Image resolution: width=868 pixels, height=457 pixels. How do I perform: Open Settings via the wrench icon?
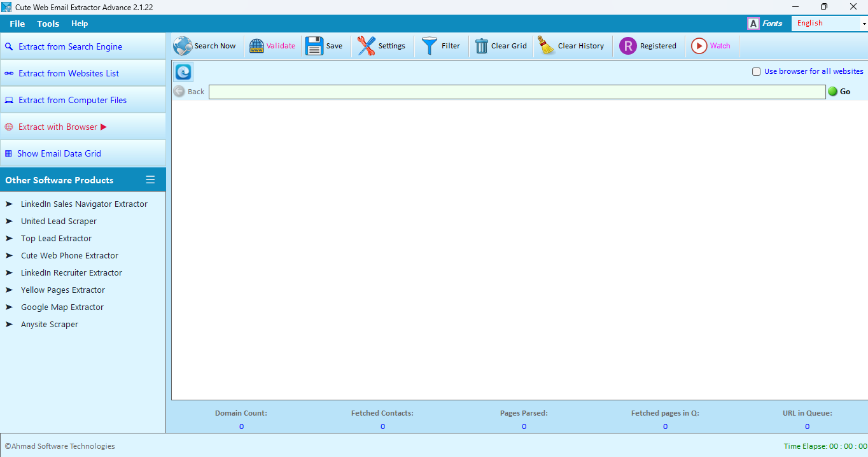point(366,46)
